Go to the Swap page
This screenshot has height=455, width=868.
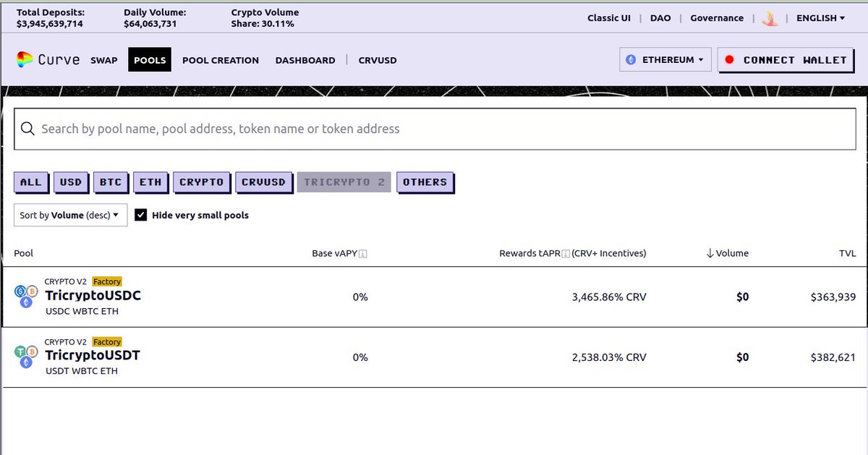click(x=104, y=60)
